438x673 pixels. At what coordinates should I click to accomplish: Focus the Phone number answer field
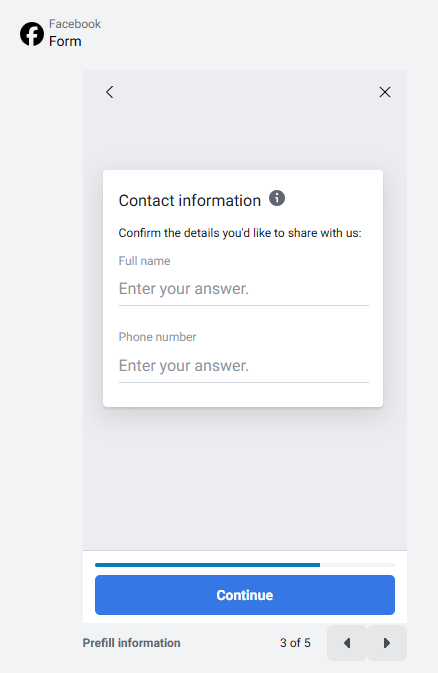tap(243, 366)
